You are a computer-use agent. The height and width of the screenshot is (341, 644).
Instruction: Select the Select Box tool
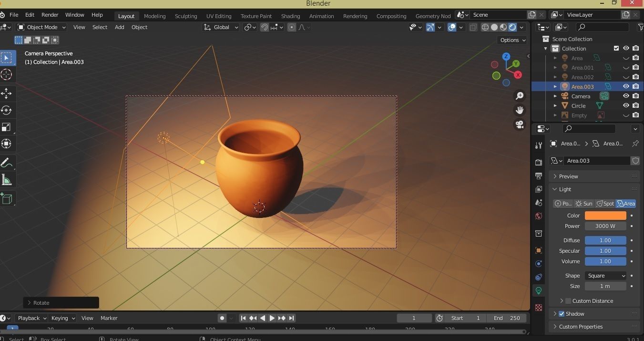[x=7, y=58]
